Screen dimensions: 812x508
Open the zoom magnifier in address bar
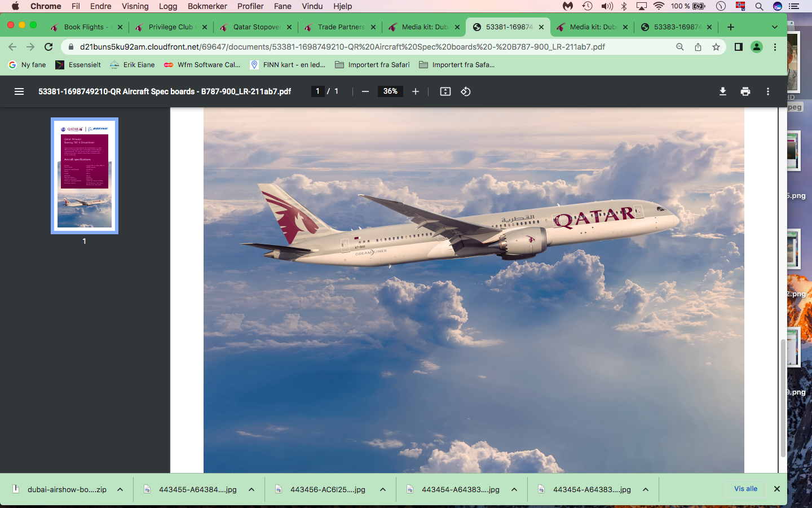point(680,47)
